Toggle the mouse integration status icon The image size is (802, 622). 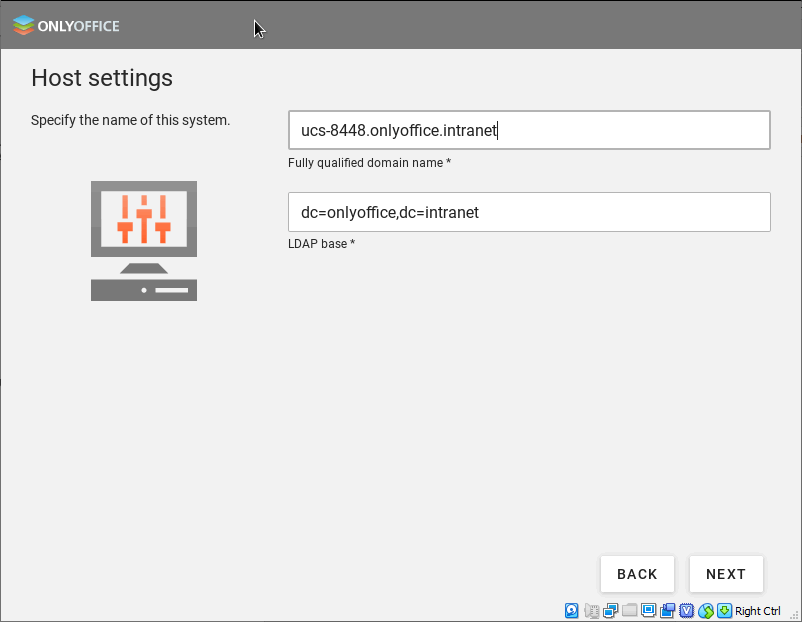point(706,611)
